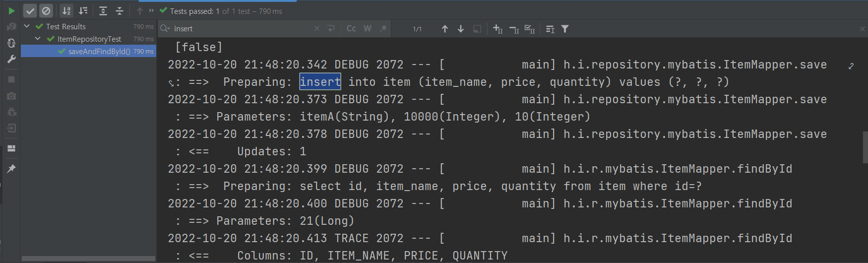
Task: Select Test Results root row
Action: [88, 26]
